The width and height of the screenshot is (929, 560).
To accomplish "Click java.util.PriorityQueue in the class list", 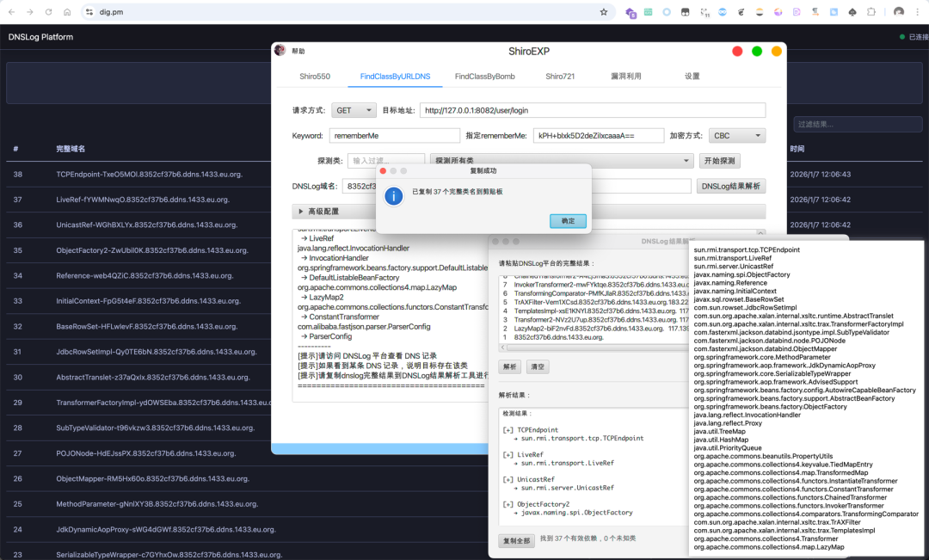I will click(728, 448).
